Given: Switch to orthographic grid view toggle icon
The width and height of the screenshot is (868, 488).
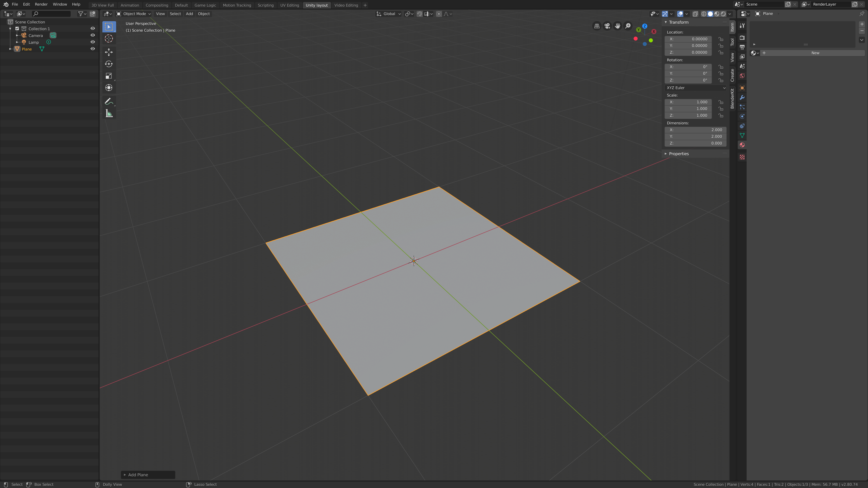Looking at the screenshot, I should [597, 26].
